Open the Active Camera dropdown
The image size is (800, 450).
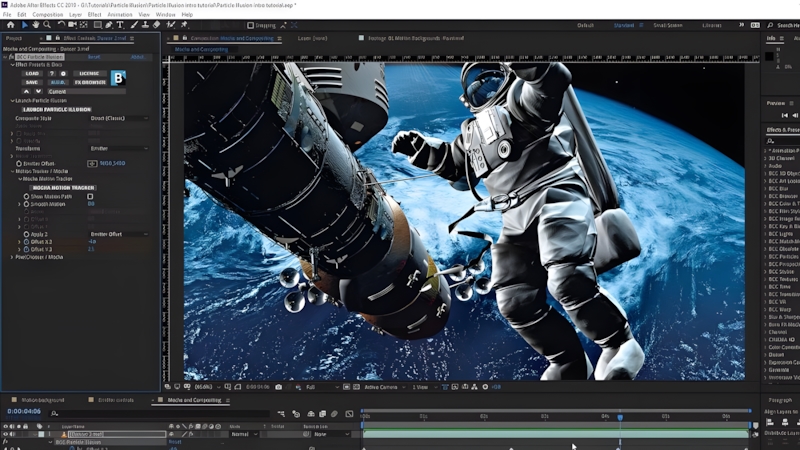(385, 387)
